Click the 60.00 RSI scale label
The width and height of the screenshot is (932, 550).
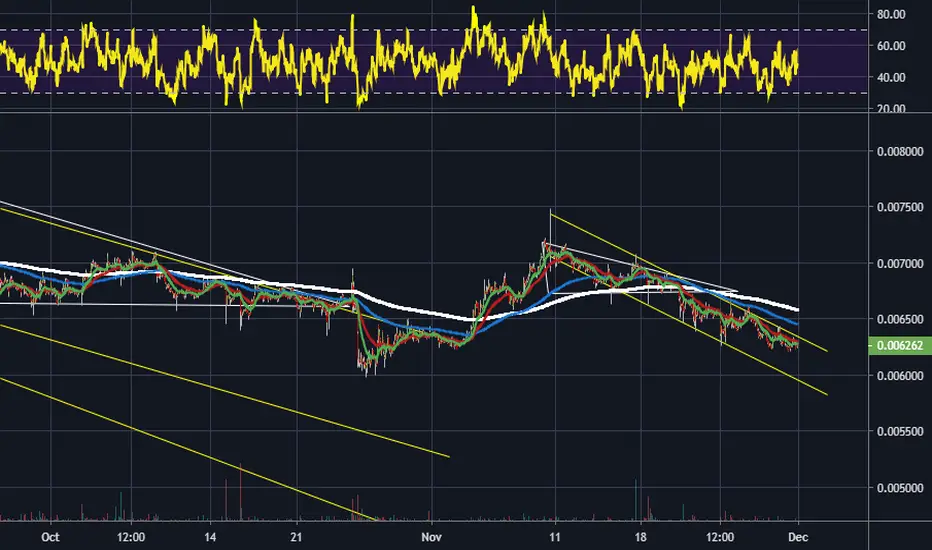click(x=891, y=46)
